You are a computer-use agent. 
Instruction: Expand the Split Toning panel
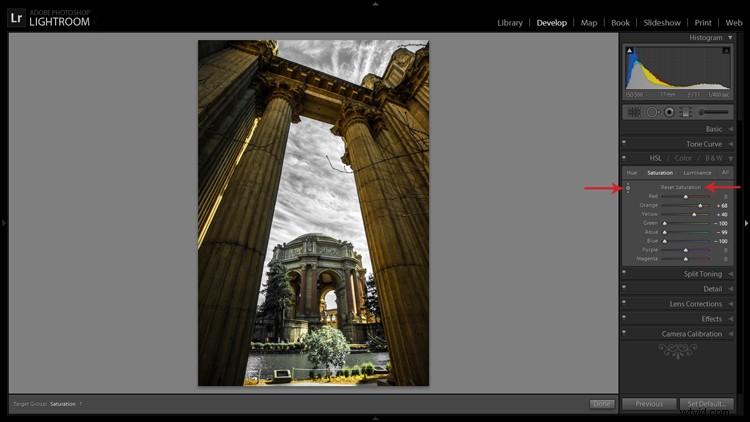click(730, 274)
